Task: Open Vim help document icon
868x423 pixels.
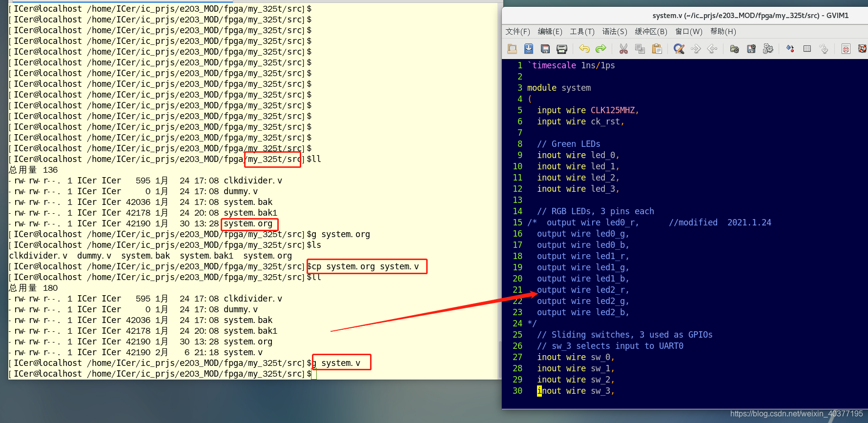Action: [846, 49]
